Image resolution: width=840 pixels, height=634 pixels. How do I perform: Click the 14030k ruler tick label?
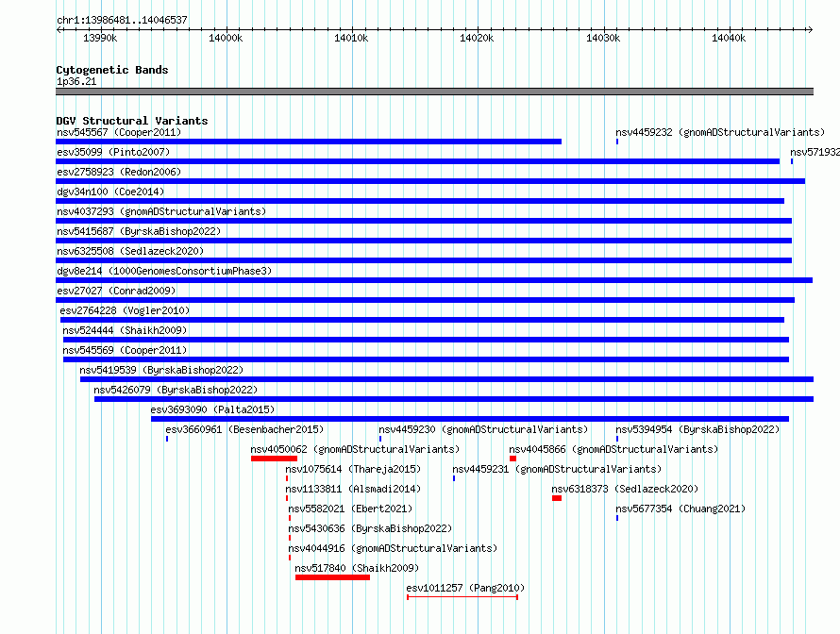(x=603, y=38)
